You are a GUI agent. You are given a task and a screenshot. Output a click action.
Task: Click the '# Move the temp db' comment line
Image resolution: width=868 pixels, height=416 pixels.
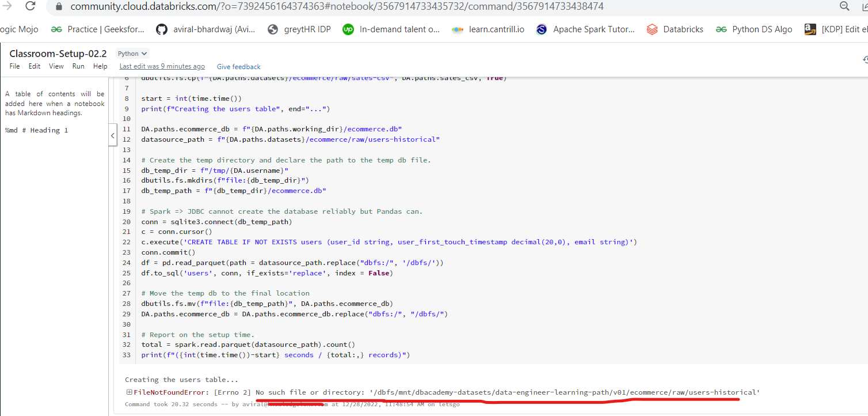point(226,293)
